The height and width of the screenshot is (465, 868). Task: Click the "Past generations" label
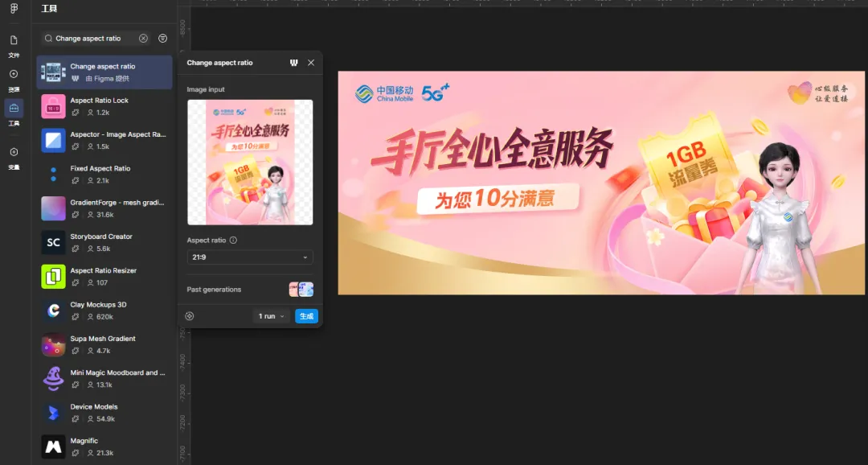point(214,290)
